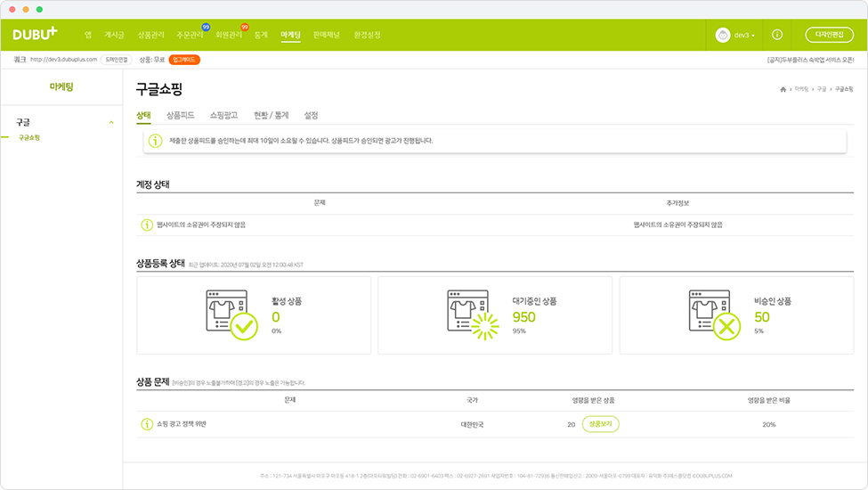The width and height of the screenshot is (868, 490).
Task: Click the 디자인편집 button
Action: (829, 35)
